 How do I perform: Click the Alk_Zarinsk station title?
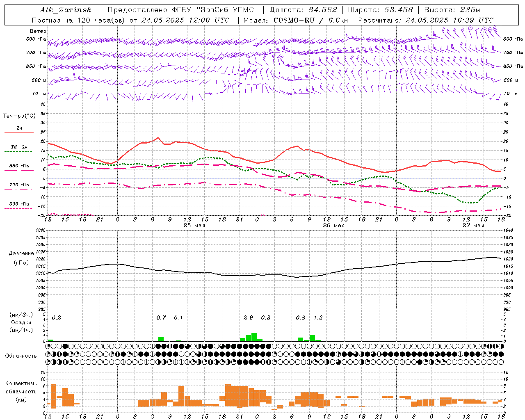pos(65,10)
